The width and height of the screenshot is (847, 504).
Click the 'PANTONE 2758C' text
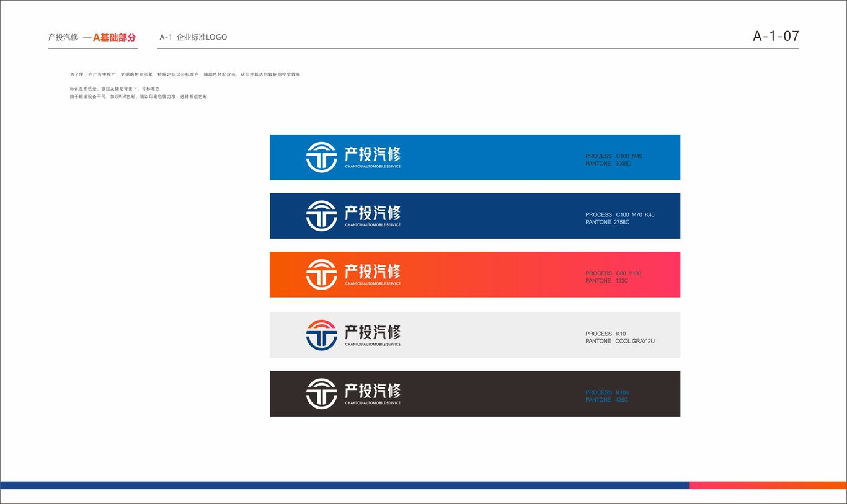point(608,222)
